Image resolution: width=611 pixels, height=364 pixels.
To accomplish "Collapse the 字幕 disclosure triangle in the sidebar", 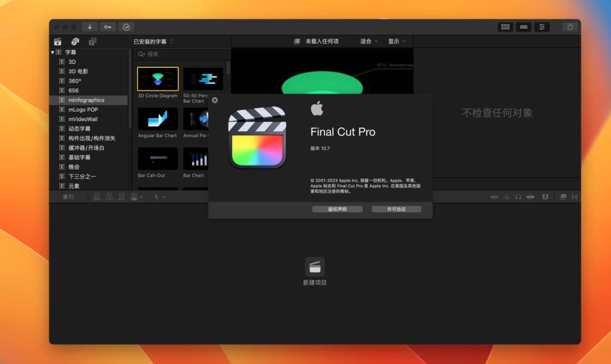I will (x=53, y=52).
